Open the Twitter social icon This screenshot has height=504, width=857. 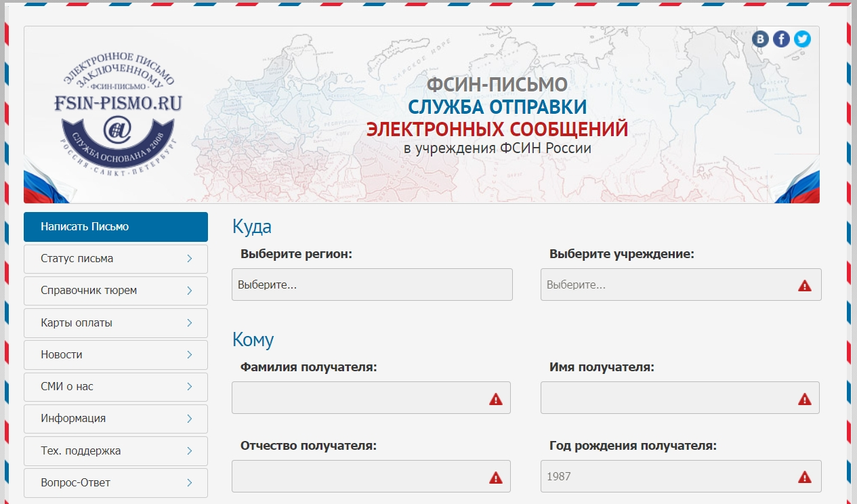point(803,39)
